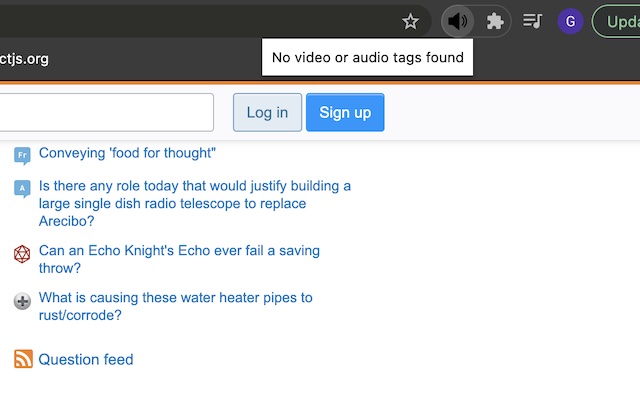This screenshot has height=400, width=640.
Task: Open the Question feed link
Action: click(x=86, y=359)
